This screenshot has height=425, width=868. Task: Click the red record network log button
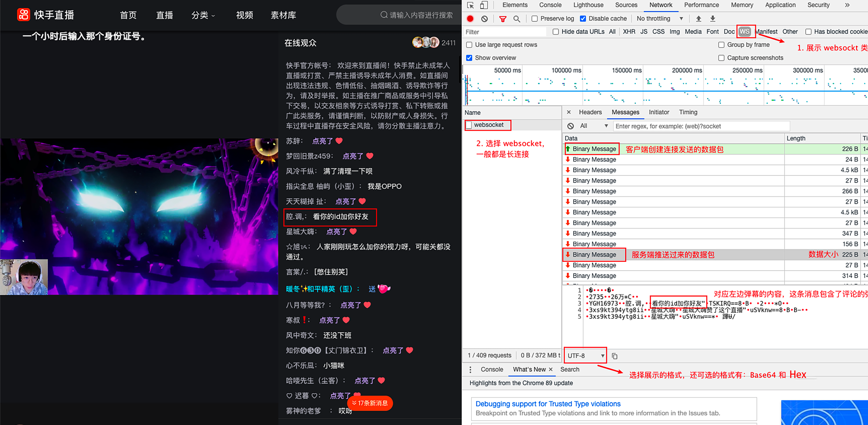(x=470, y=19)
